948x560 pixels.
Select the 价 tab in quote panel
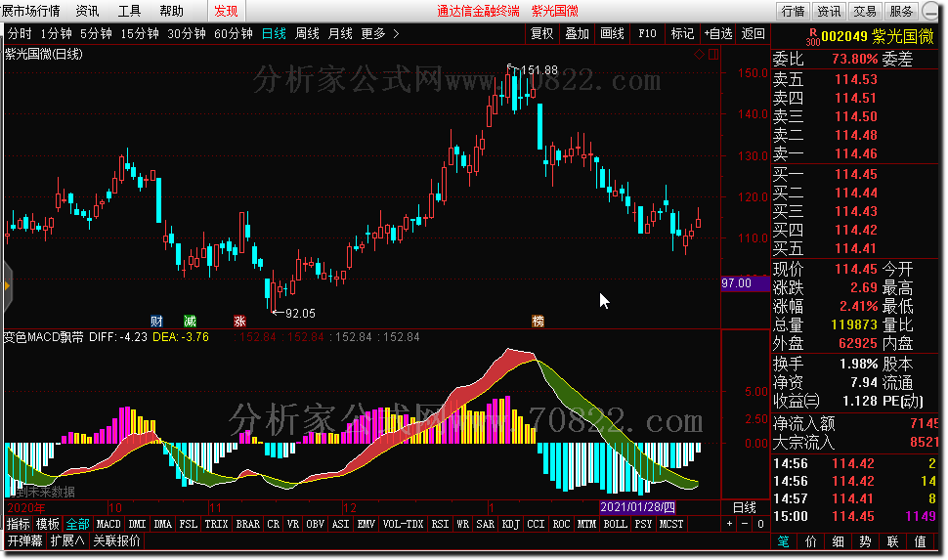click(x=811, y=541)
